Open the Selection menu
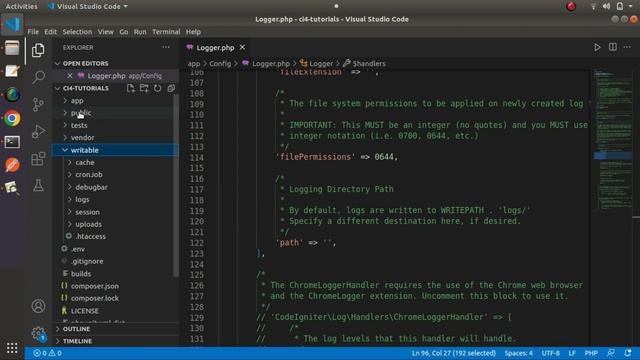Screen dimensions: 640x360 [x=77, y=32]
